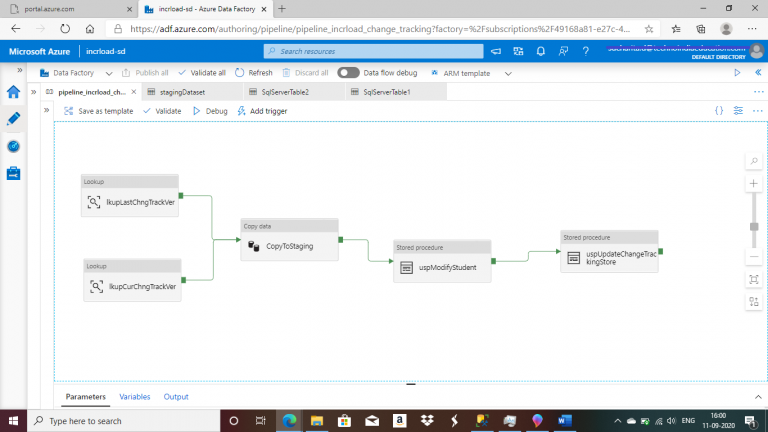Start pipeline Debug run
Screen dimensions: 768x432
(210, 111)
